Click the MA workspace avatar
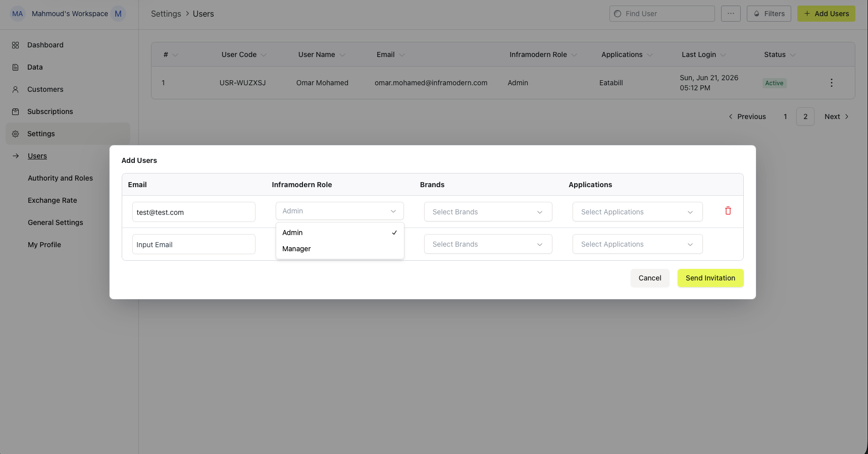The height and width of the screenshot is (454, 868). 18,14
